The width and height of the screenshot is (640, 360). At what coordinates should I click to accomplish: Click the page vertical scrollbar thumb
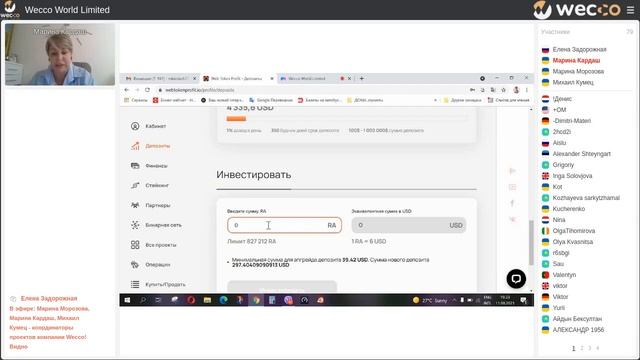point(531,242)
